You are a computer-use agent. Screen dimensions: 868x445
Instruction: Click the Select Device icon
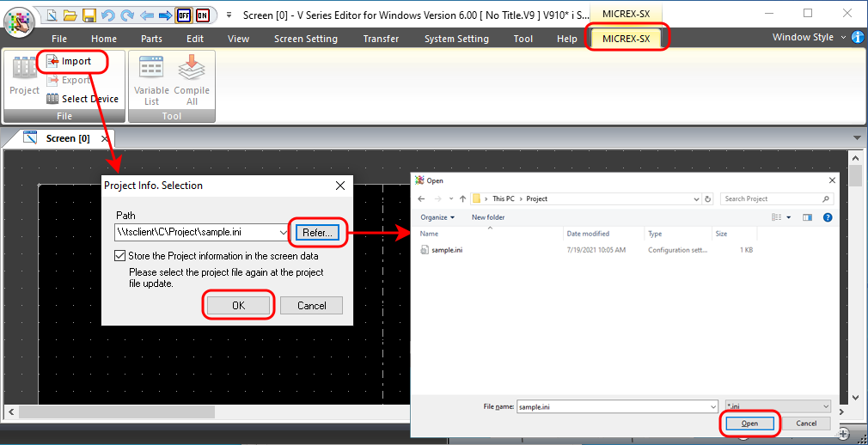click(x=52, y=99)
